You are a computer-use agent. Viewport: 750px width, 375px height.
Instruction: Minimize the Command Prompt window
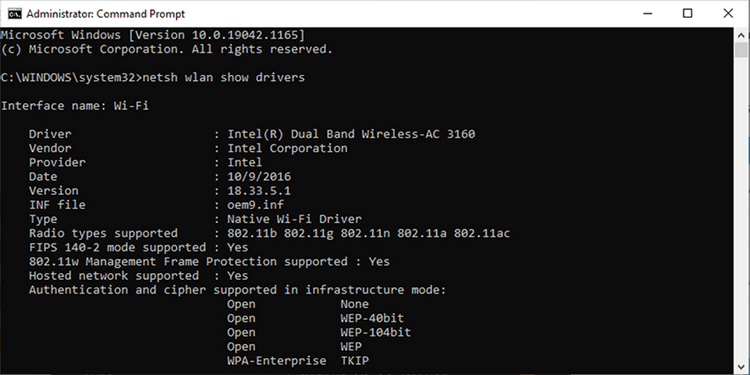pyautogui.click(x=648, y=14)
